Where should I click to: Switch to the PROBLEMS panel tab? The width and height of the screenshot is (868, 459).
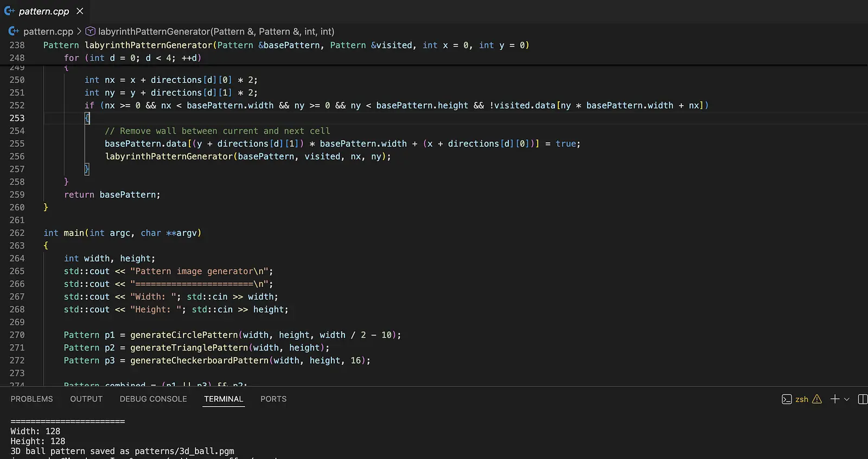pyautogui.click(x=32, y=399)
